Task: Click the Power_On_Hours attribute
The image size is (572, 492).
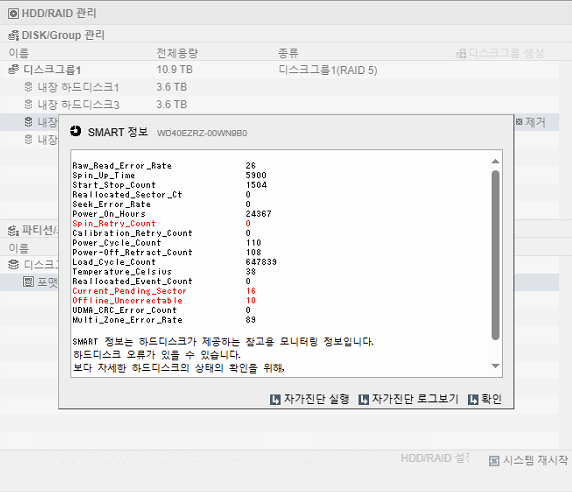Action: [109, 214]
